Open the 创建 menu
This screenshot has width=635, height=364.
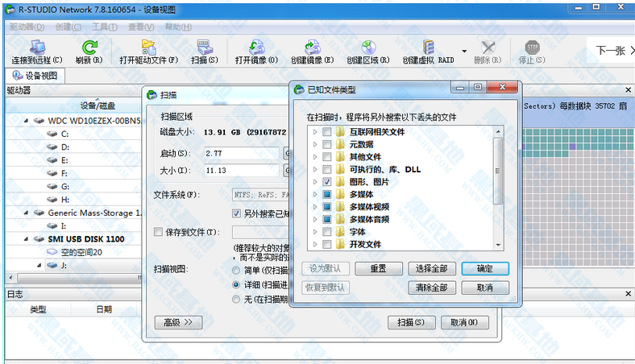68,27
